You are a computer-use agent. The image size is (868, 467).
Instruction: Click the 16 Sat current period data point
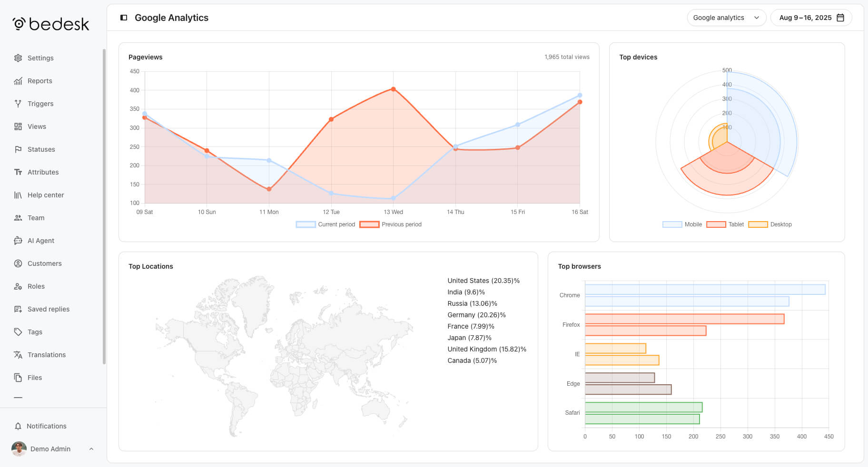pos(580,95)
